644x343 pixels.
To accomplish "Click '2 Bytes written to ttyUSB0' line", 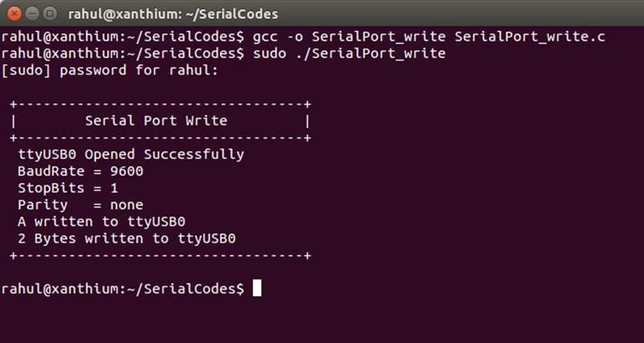I will [x=127, y=238].
